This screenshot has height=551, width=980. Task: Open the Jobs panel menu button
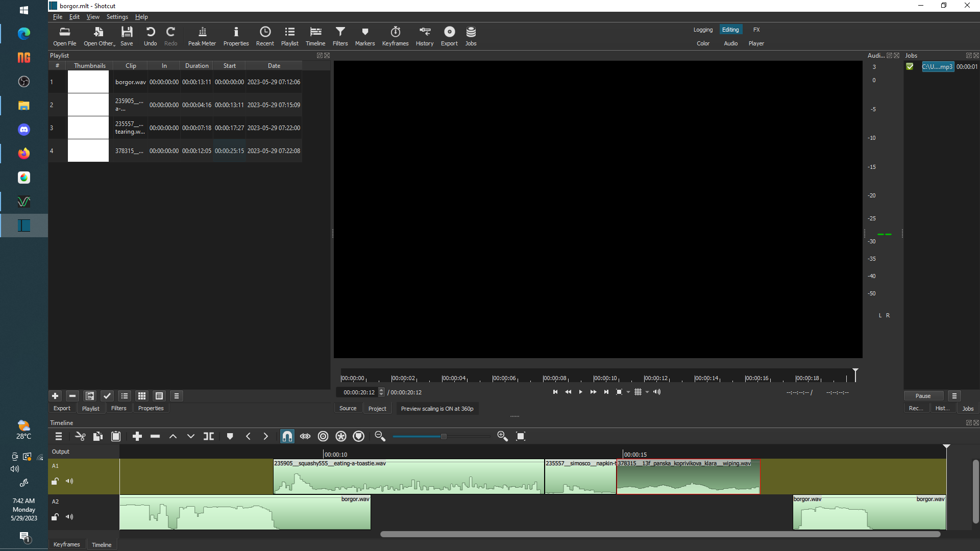(954, 396)
